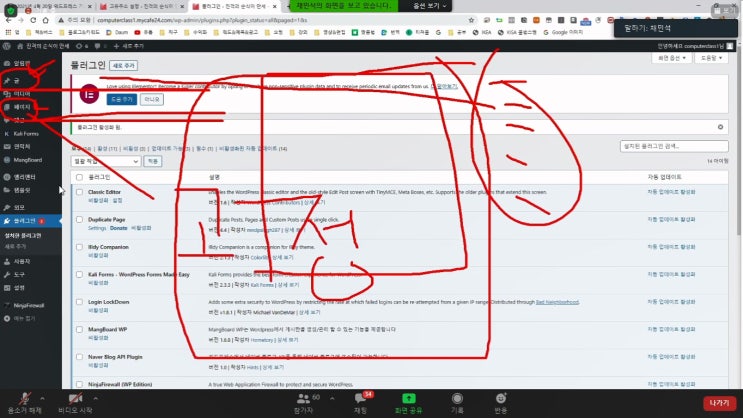The image size is (743, 418).
Task: Open the Installed Plugins submenu item
Action: (x=23, y=236)
